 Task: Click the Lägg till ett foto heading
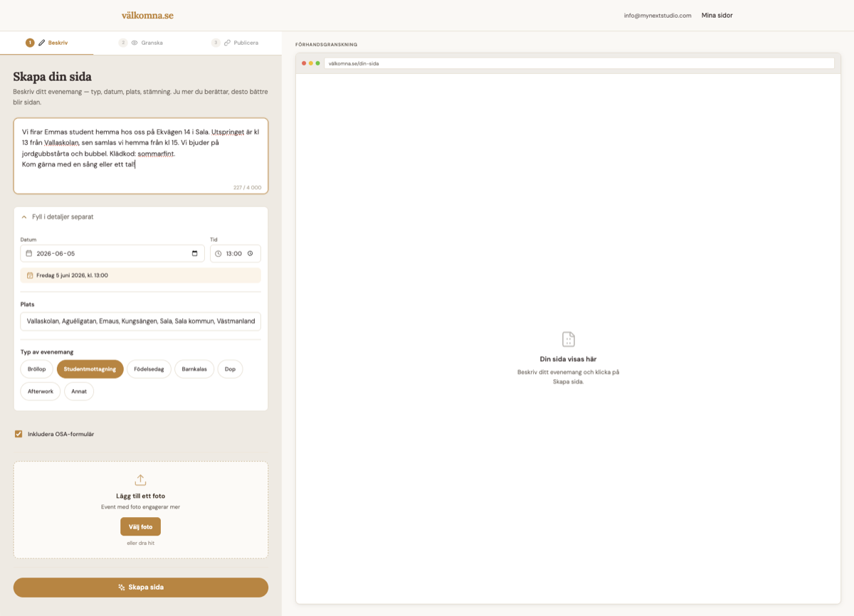tap(141, 496)
